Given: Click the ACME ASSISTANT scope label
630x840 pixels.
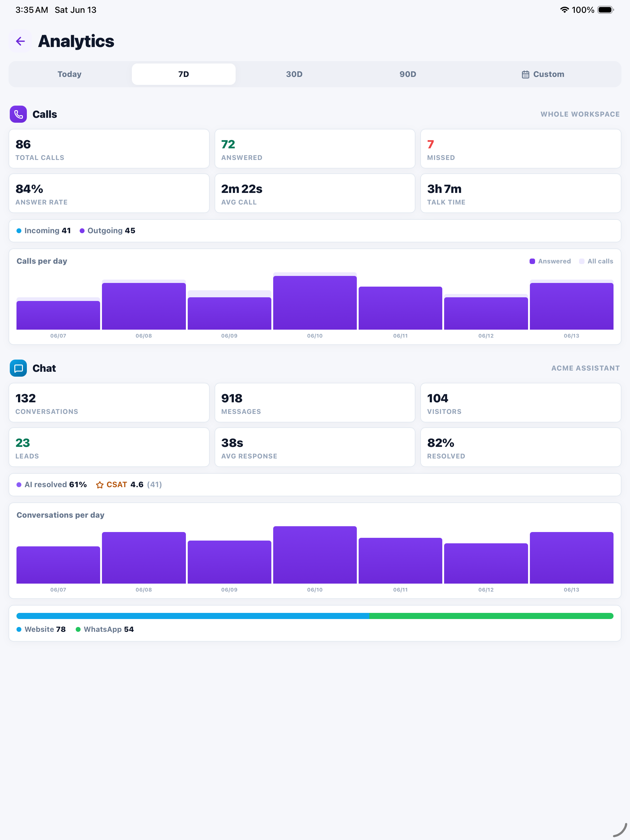Looking at the screenshot, I should [x=585, y=368].
